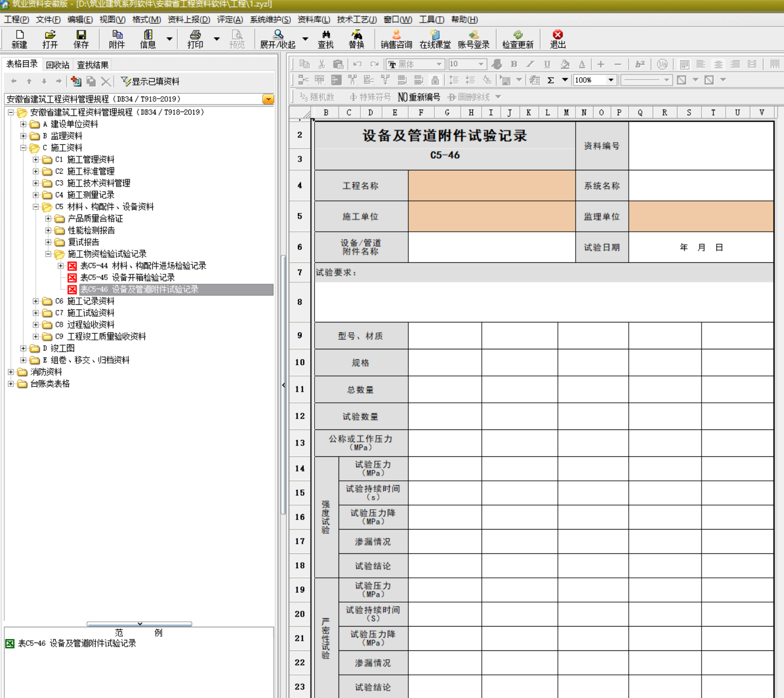
Task: Open the 工程(P) menu
Action: coord(17,19)
